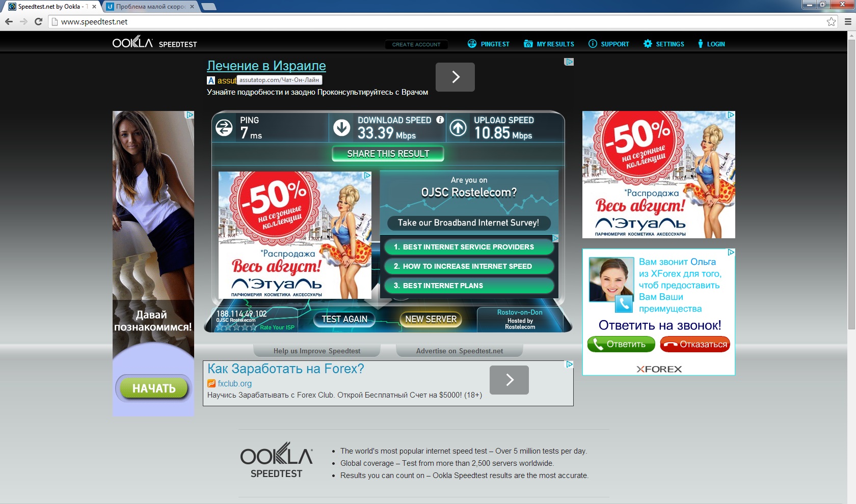This screenshot has width=856, height=504.
Task: Open the SETTINGS menu item
Action: point(670,44)
